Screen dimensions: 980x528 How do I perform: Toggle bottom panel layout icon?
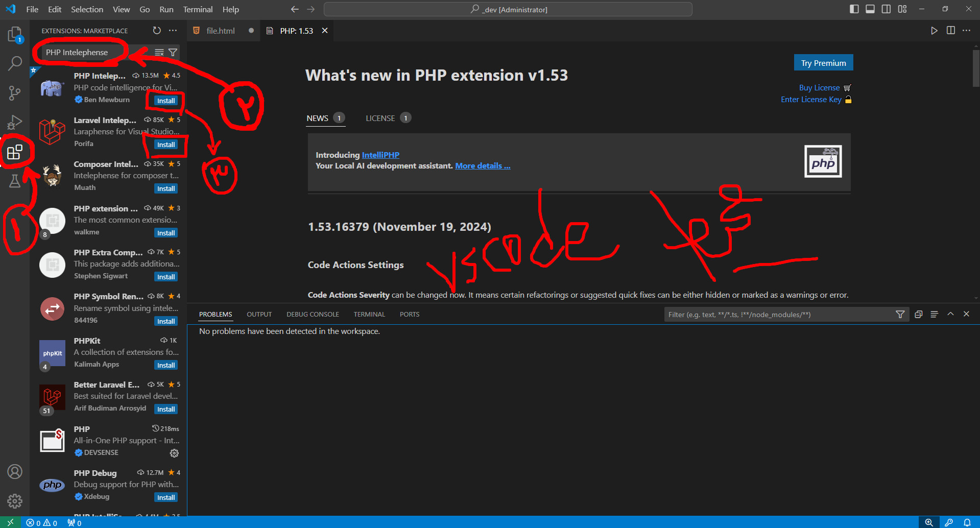870,9
